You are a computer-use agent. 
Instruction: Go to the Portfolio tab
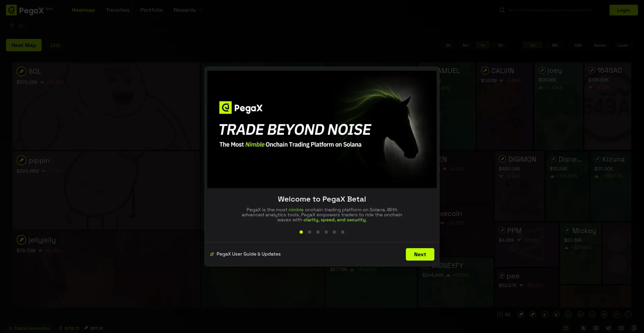tap(151, 10)
